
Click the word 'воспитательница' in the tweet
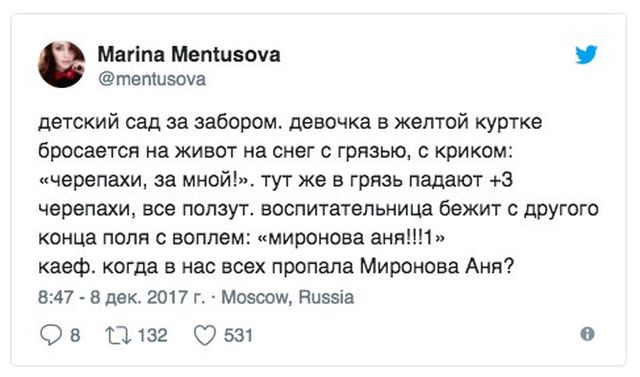click(x=346, y=209)
